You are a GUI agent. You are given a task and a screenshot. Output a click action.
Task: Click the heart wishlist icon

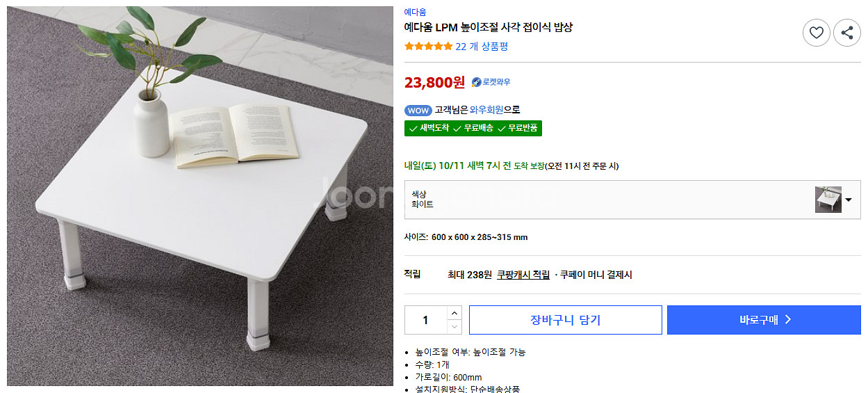pos(816,33)
